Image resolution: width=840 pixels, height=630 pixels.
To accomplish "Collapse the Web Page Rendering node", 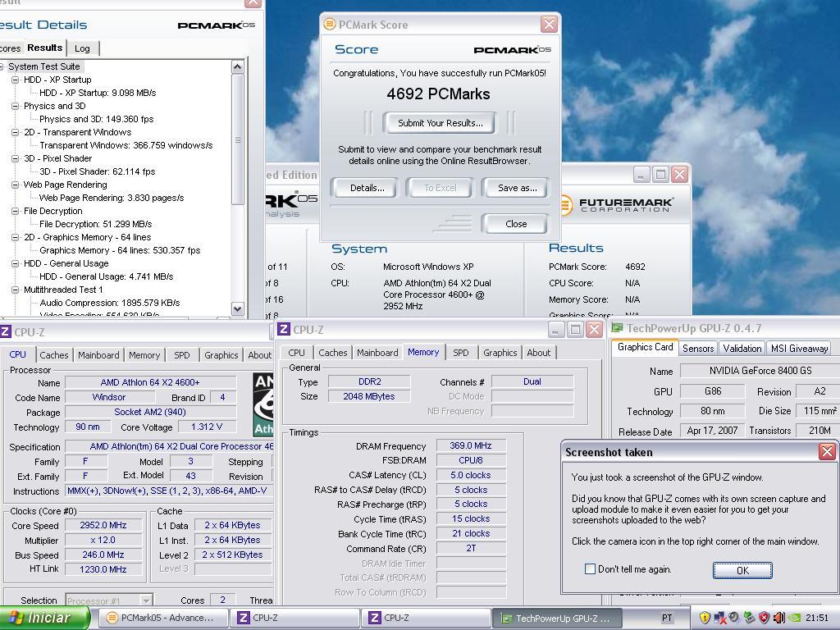I will [16, 185].
